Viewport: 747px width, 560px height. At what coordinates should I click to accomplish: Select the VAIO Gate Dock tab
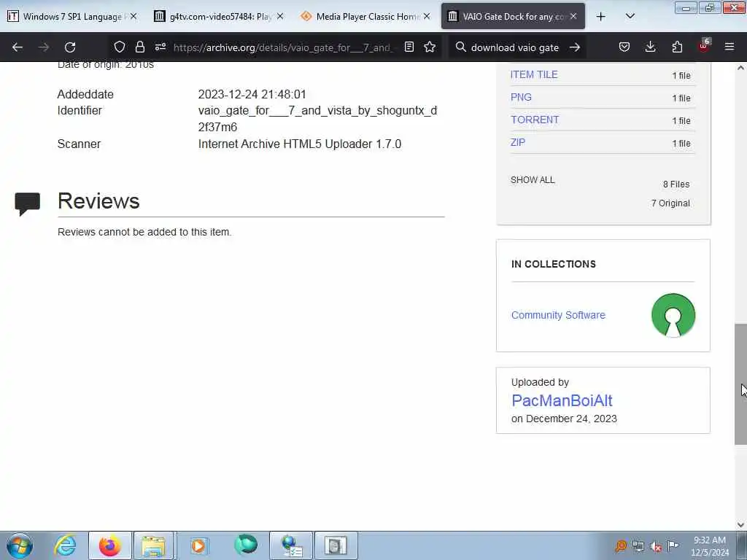[513, 17]
